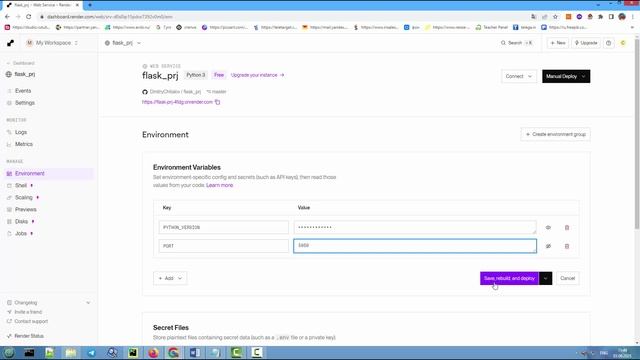This screenshot has width=640, height=360.
Task: Open the Search box in header
Action: pos(517,43)
